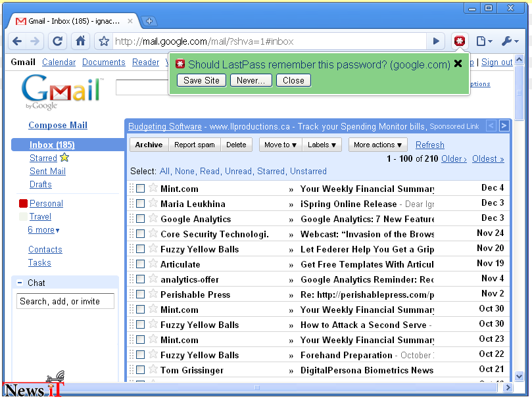Open the Labels dropdown
This screenshot has height=399, width=532.
(322, 145)
